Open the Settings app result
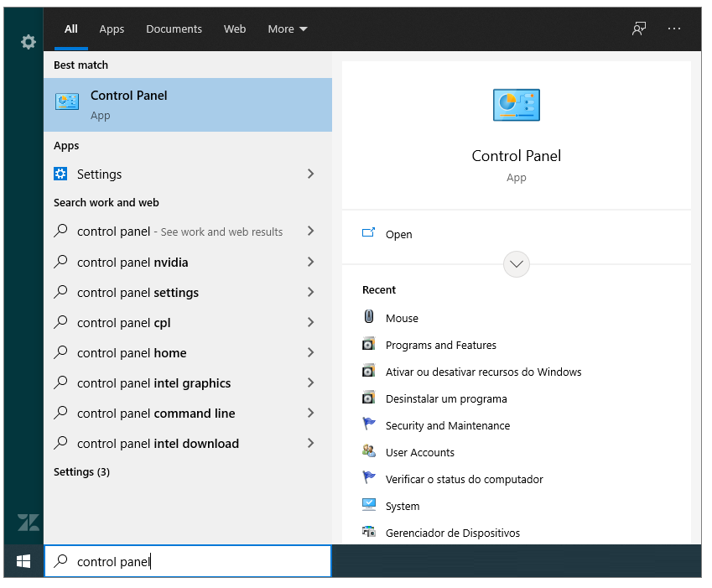The image size is (712, 588). point(188,174)
